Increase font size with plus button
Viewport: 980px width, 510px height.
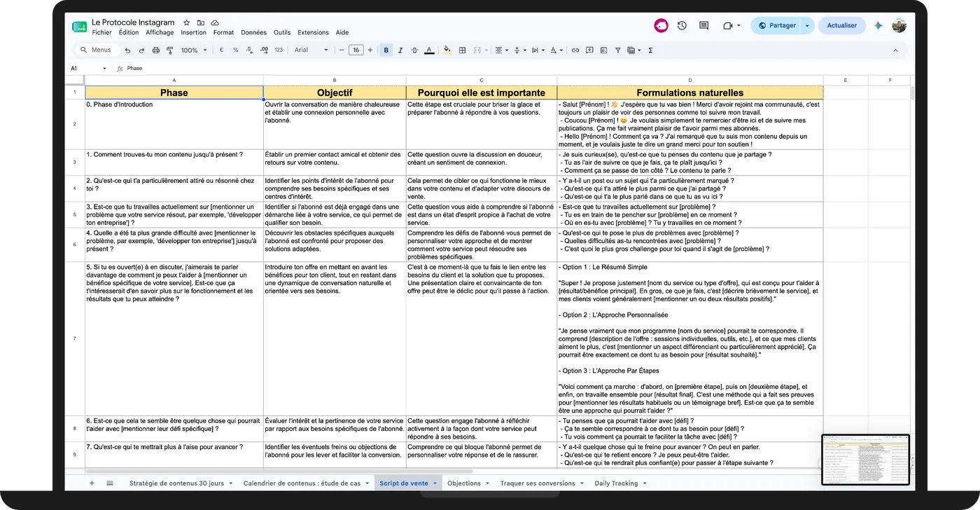click(370, 50)
